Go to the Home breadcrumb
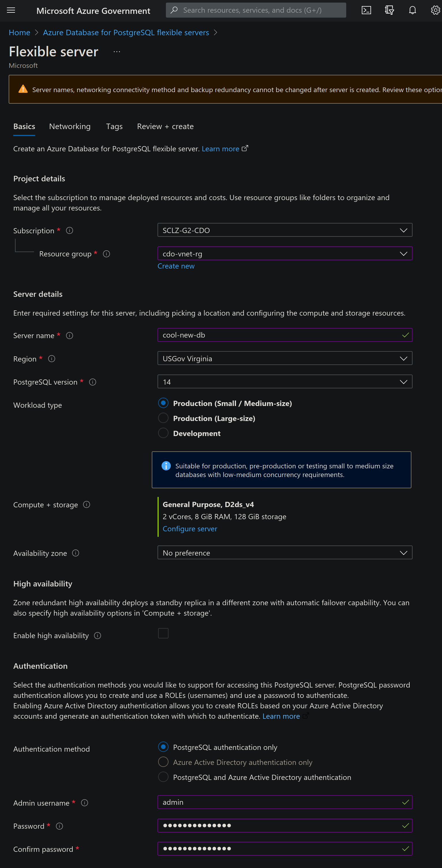The image size is (442, 868). tap(20, 33)
